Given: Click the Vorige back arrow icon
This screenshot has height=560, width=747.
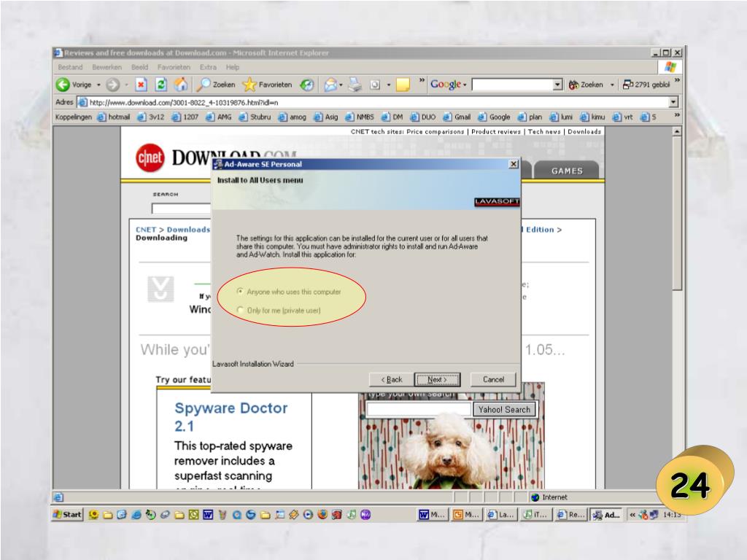Looking at the screenshot, I should (63, 85).
